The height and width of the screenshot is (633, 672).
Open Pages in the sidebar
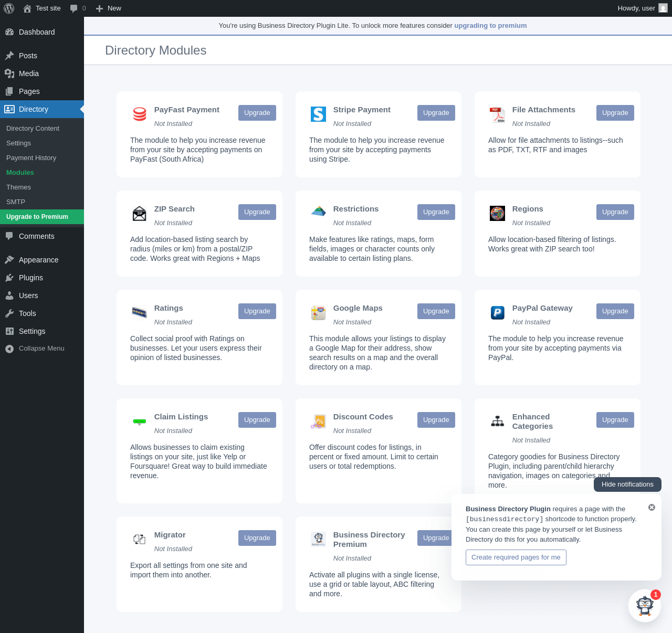[42, 91]
